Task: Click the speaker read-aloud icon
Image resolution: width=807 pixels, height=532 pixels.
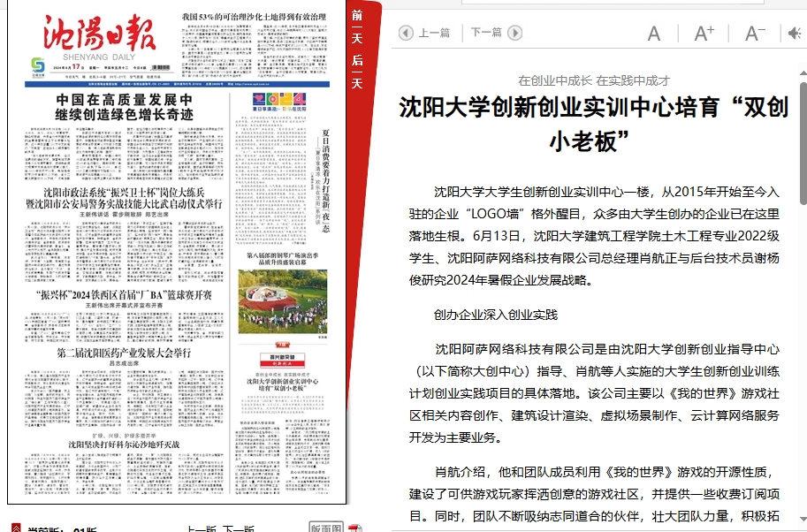Action: click(x=794, y=34)
